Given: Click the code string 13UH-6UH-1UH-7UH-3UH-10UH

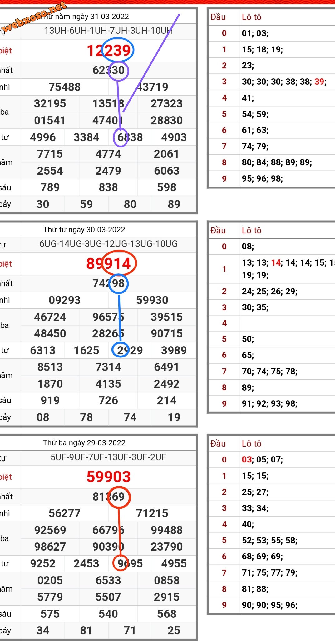Looking at the screenshot, I should [x=108, y=31].
